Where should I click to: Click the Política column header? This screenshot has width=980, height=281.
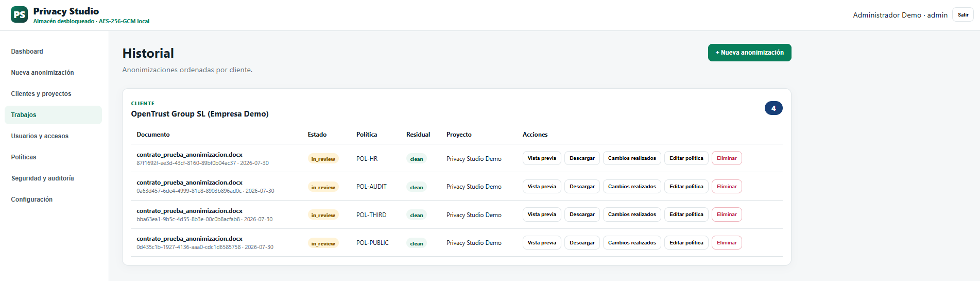367,135
